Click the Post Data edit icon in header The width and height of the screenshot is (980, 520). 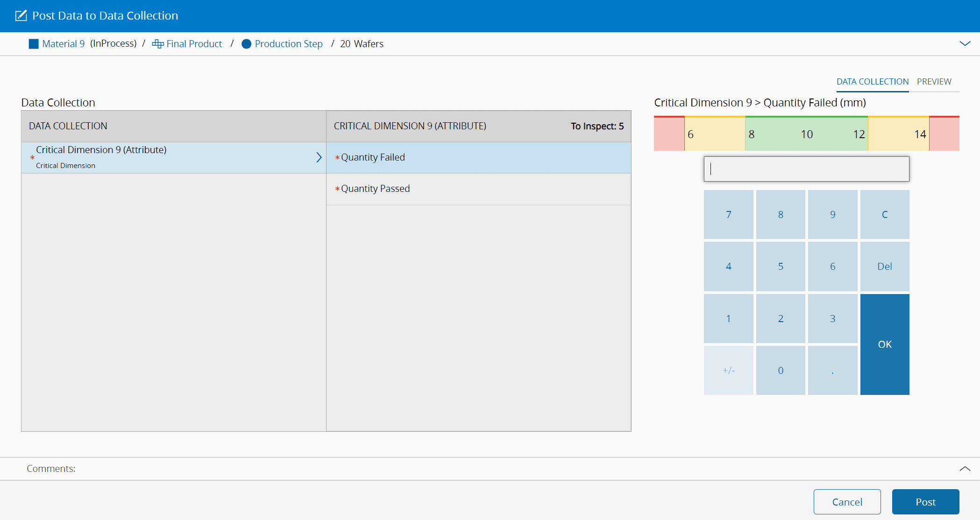(21, 16)
